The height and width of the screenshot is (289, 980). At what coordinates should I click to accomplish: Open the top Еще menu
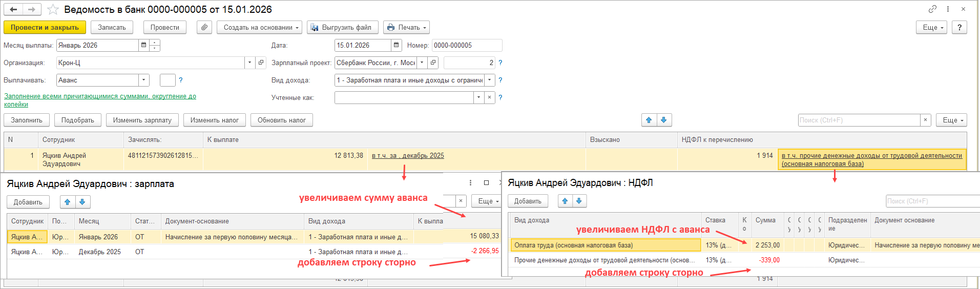coord(932,27)
